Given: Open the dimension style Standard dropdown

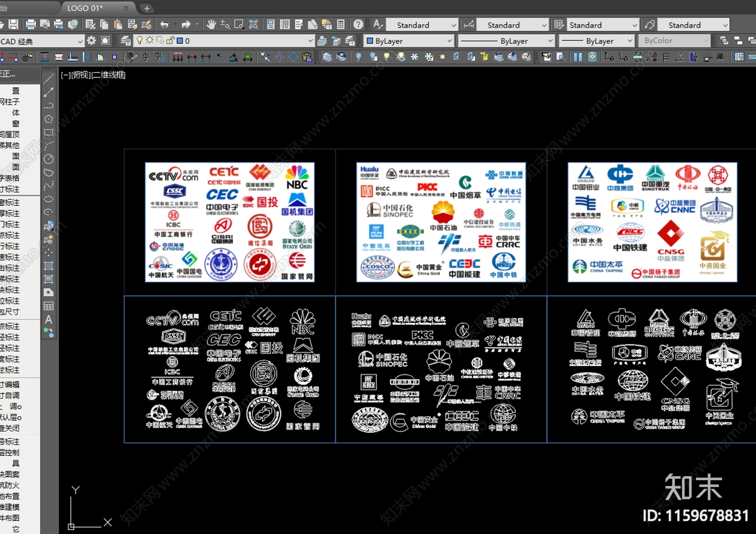Looking at the screenshot, I should click(x=544, y=25).
